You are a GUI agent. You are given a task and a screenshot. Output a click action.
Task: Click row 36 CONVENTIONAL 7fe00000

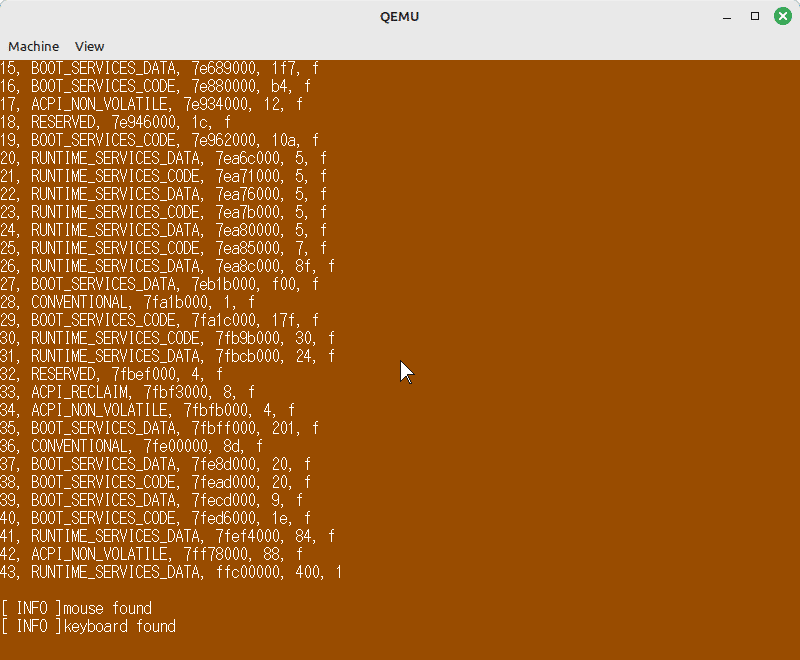[x=132, y=446]
